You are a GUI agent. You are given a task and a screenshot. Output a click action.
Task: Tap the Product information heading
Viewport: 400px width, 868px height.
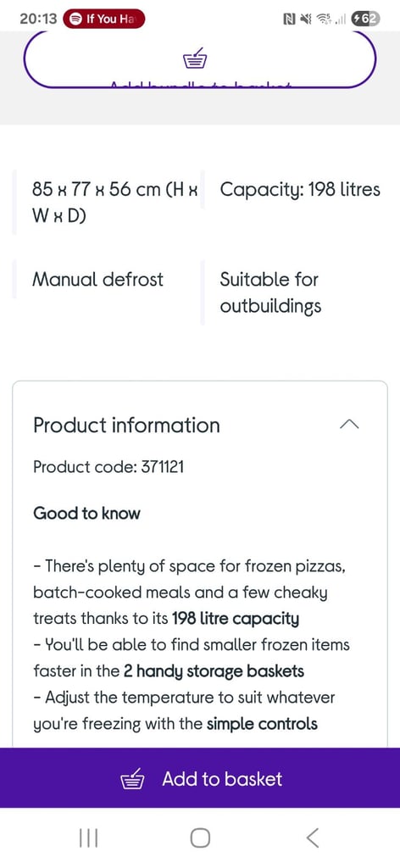[126, 426]
